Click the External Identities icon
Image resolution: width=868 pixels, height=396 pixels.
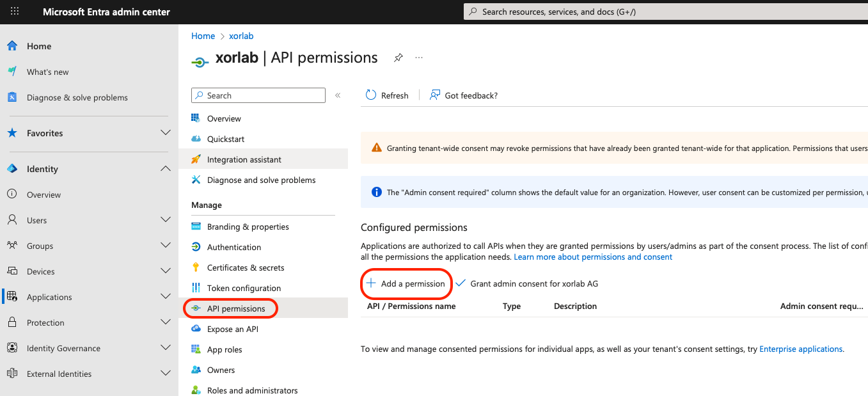tap(12, 374)
